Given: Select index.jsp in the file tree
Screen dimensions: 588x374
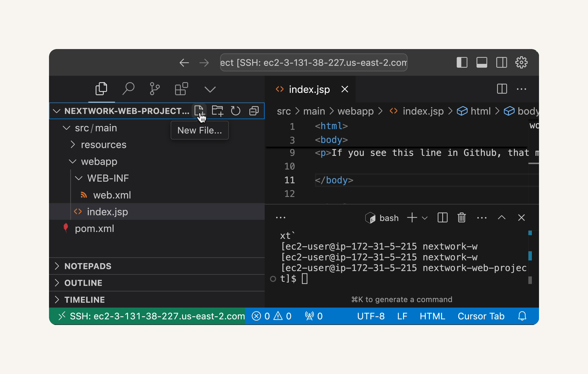Looking at the screenshot, I should pos(157,212).
